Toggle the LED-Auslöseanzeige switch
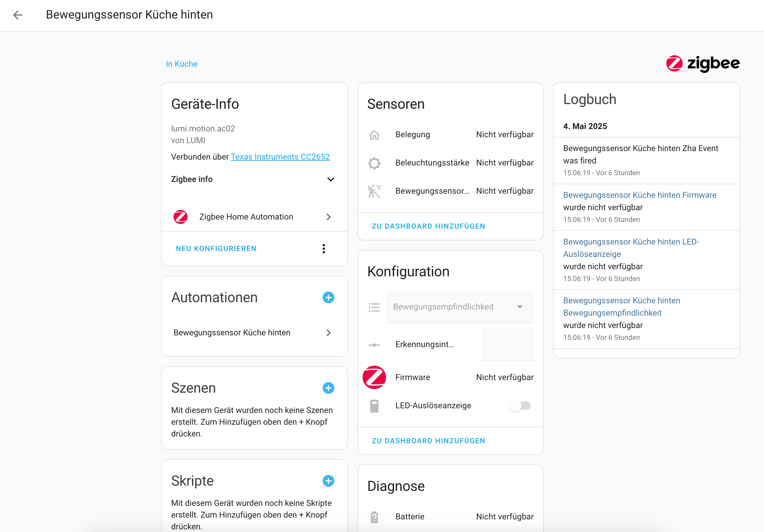The height and width of the screenshot is (532, 764). pyautogui.click(x=520, y=405)
